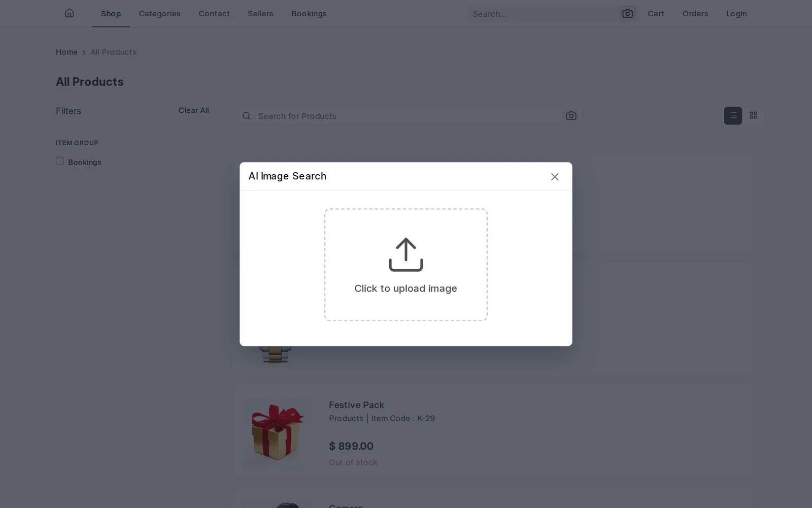Click the All Products breadcrumb text
Screen dimensions: 812x508
pos(113,52)
